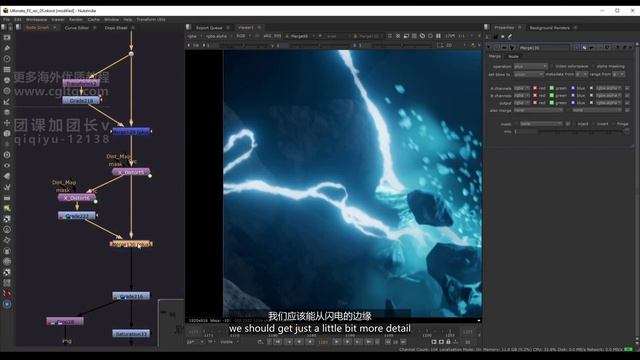Click the clock icon in Viewer toolbar
The image size is (640, 360).
tap(422, 36)
